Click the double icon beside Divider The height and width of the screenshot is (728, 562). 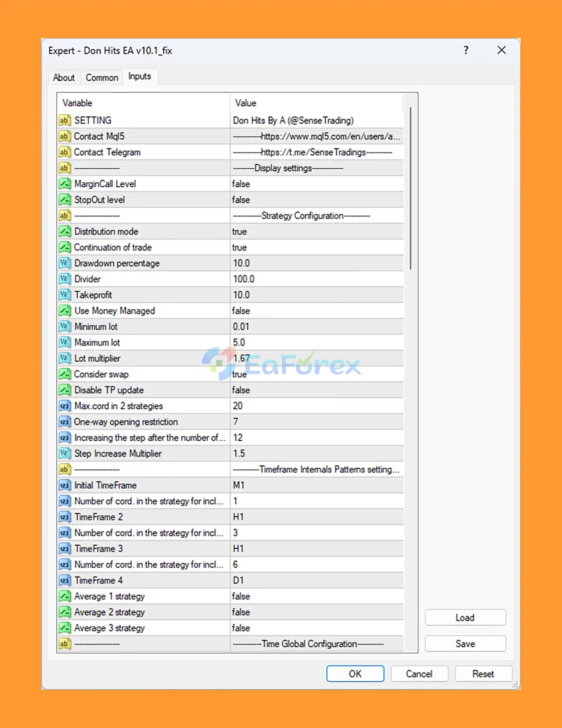[65, 279]
